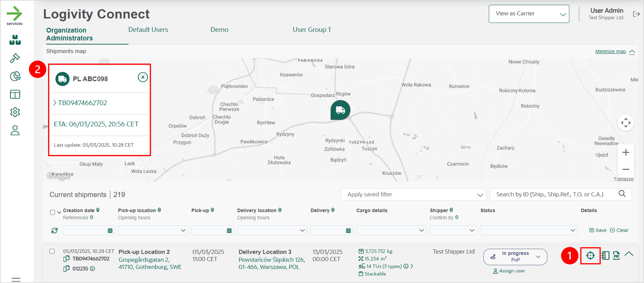Copy shipment ID TB09474662702 icon
644x283 pixels.
tap(66, 259)
